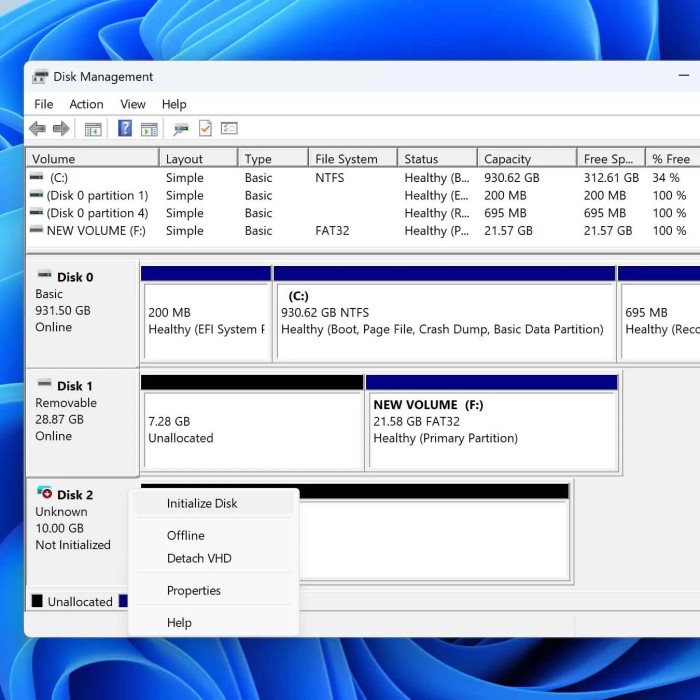
Task: Click the black Unallocated legend swatch
Action: 37,601
